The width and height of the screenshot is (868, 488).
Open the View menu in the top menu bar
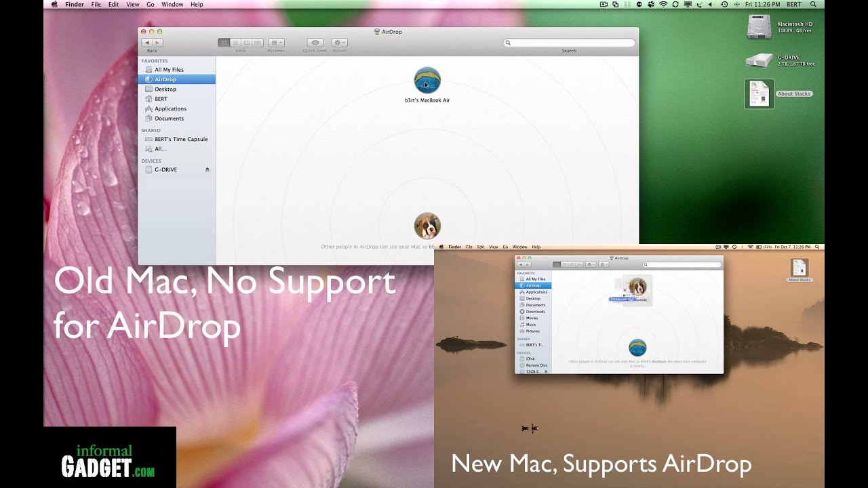133,4
